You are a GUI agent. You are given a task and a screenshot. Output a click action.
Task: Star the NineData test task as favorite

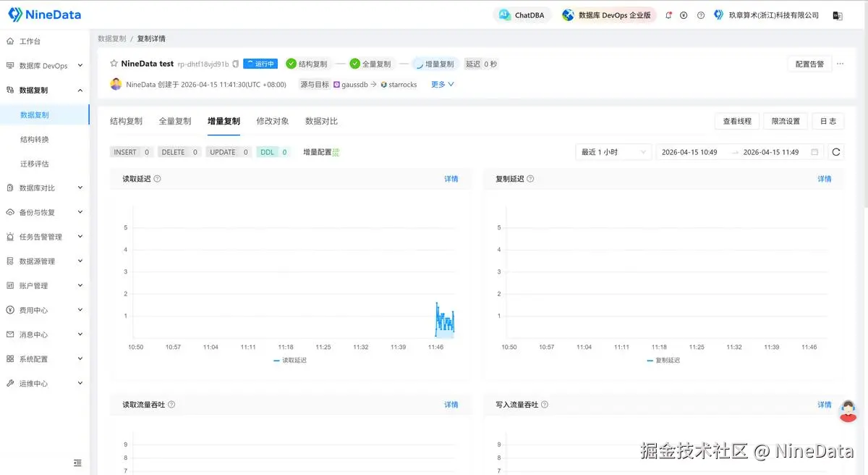pos(114,64)
